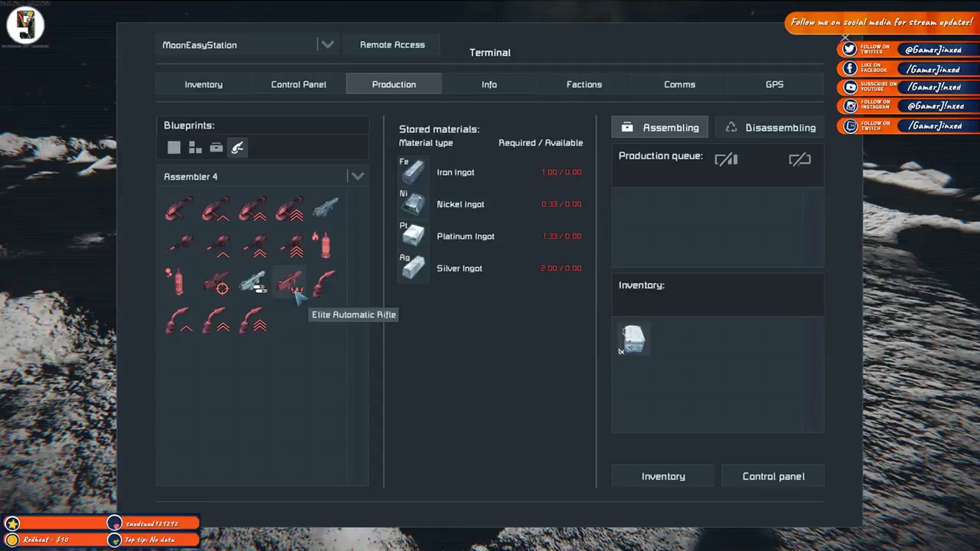Expand the Assembler 4 selector dropdown
Image resolution: width=980 pixels, height=551 pixels.
pyautogui.click(x=358, y=177)
